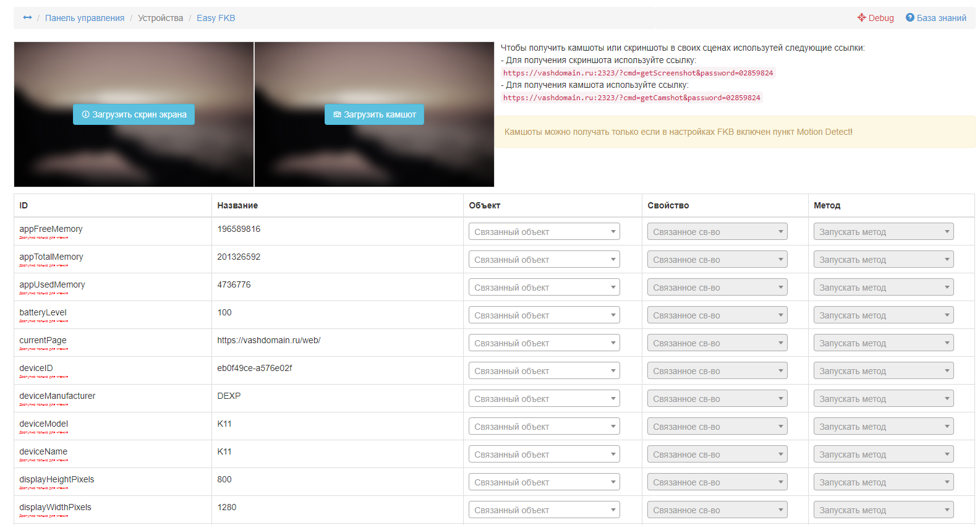Choose the Запускать метод dropdown in the deviceID row
Screen dimensions: 980x525
click(884, 371)
